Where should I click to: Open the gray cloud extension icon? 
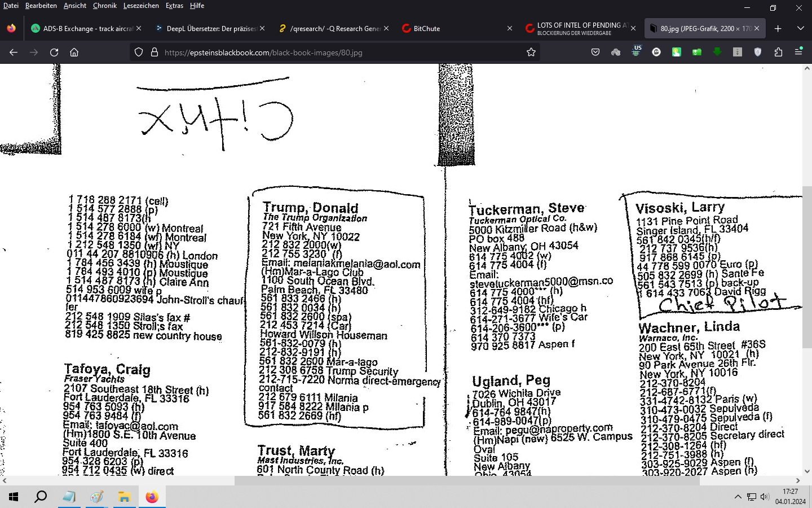tap(616, 52)
